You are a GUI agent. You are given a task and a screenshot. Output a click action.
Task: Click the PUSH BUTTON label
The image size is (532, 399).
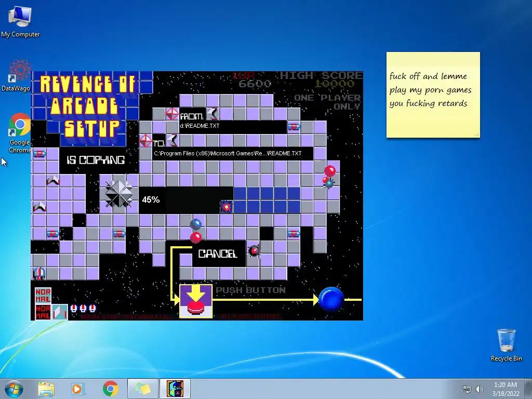251,290
